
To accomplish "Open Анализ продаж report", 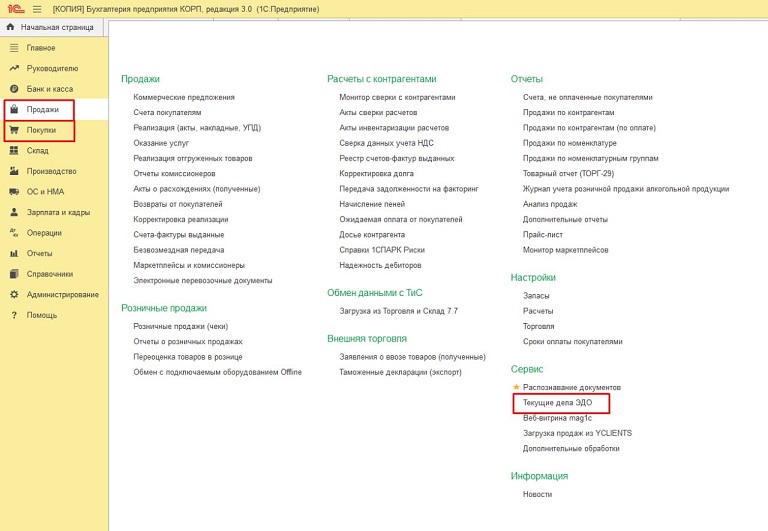I will pos(550,204).
